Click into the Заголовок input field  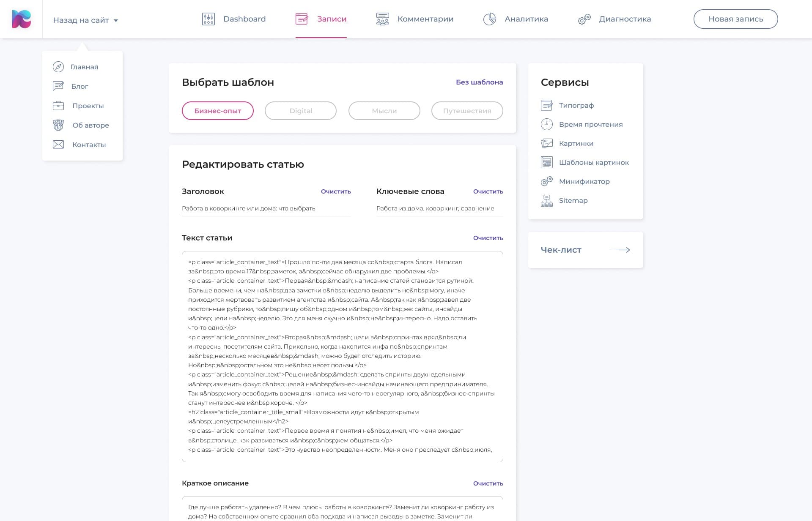(x=266, y=208)
